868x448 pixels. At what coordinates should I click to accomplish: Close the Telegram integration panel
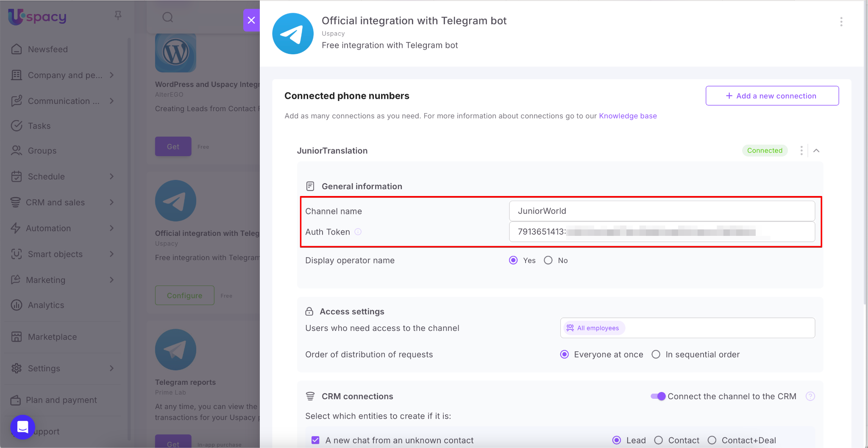(x=251, y=20)
